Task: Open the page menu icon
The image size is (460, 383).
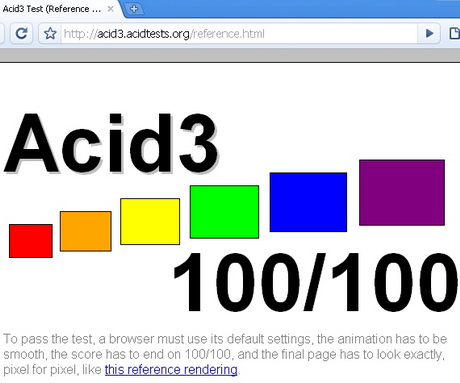Action: click(454, 33)
